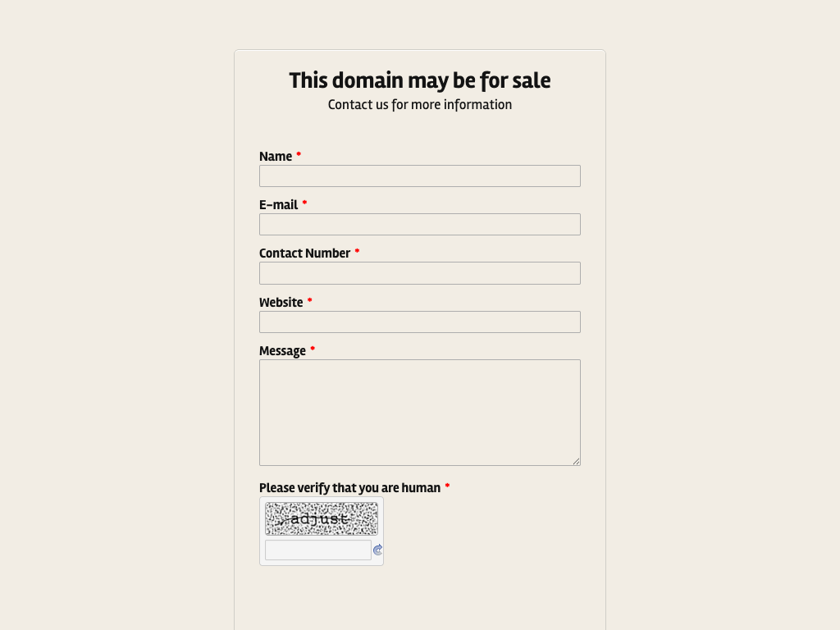Click the 'E-mail' field label

(279, 205)
